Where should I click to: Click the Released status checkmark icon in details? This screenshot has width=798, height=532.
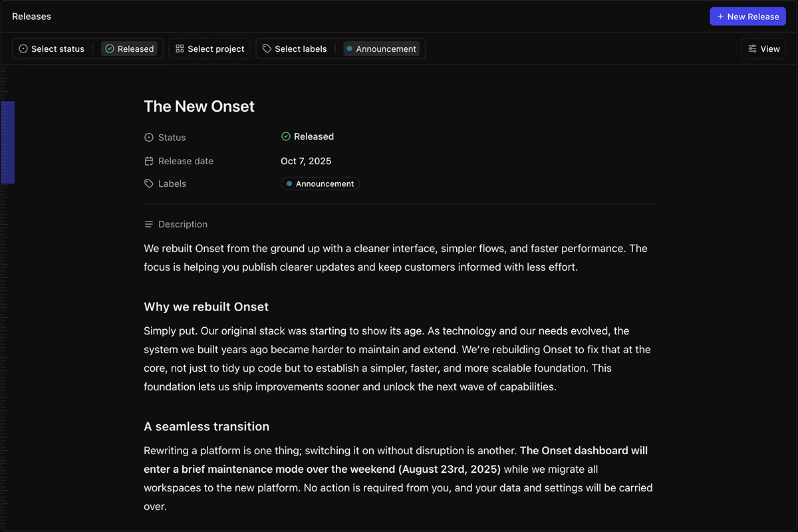pos(285,137)
